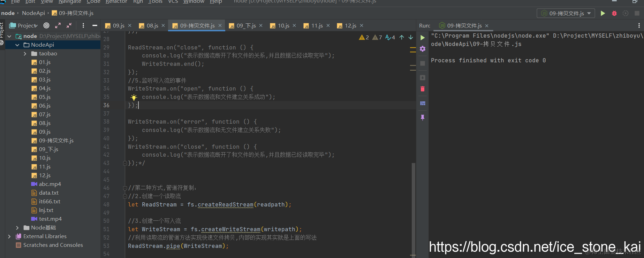Click the layout icon in Run panel
Image resolution: width=644 pixels, height=258 pixels.
423,103
